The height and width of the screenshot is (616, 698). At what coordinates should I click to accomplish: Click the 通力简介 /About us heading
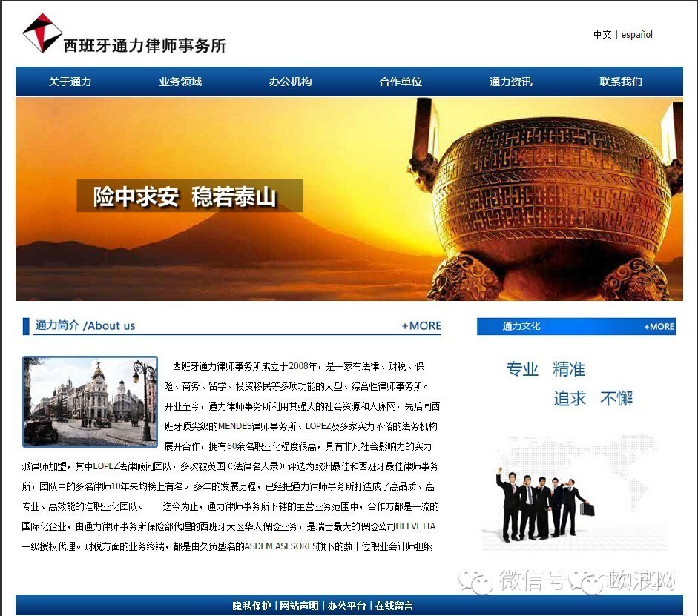[x=85, y=325]
